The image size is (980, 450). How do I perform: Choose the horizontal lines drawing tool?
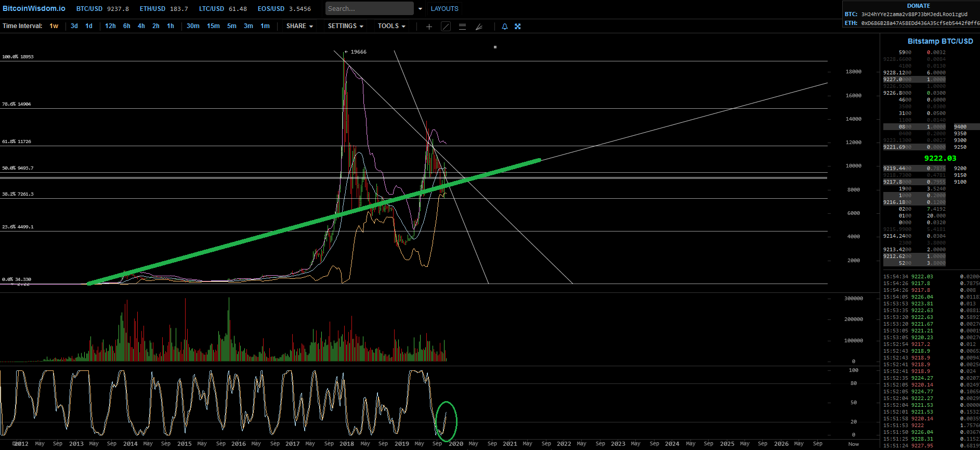[462, 27]
